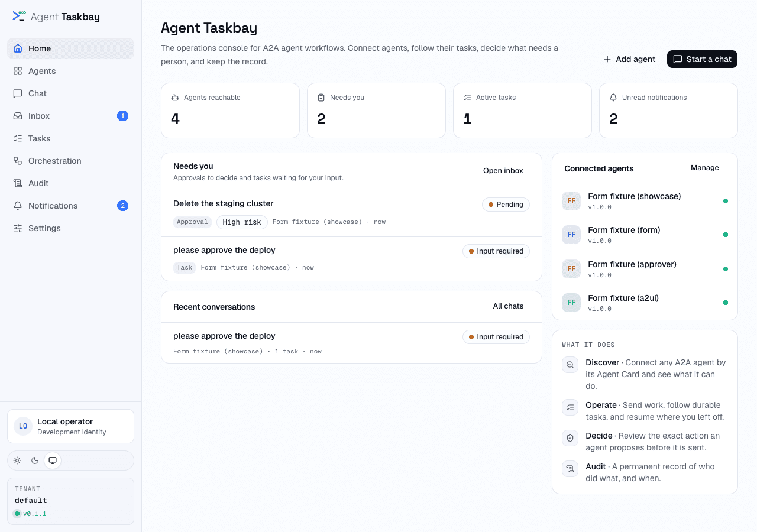The height and width of the screenshot is (532, 757).
Task: Open the recent conversation please approve the deploy
Action: [x=351, y=343]
